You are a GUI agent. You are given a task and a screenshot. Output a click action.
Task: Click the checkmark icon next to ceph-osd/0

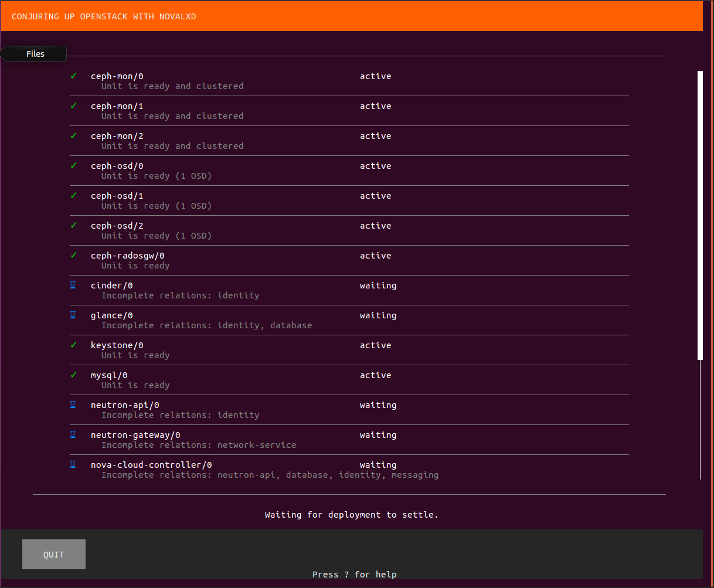click(x=73, y=165)
